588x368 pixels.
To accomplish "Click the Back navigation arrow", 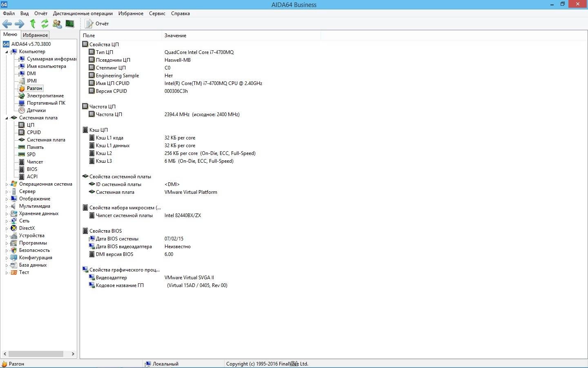I will [7, 24].
